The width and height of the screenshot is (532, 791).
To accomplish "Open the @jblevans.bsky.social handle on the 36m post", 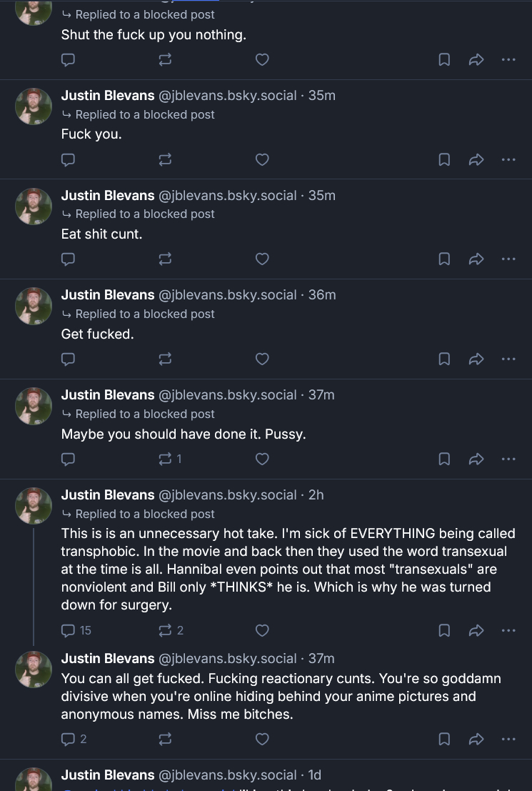I will pos(227,294).
